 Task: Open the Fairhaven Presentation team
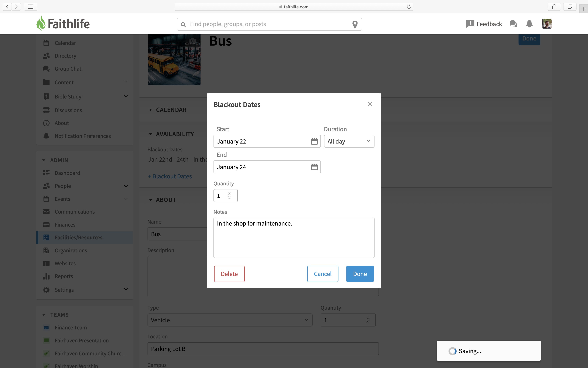point(82,340)
